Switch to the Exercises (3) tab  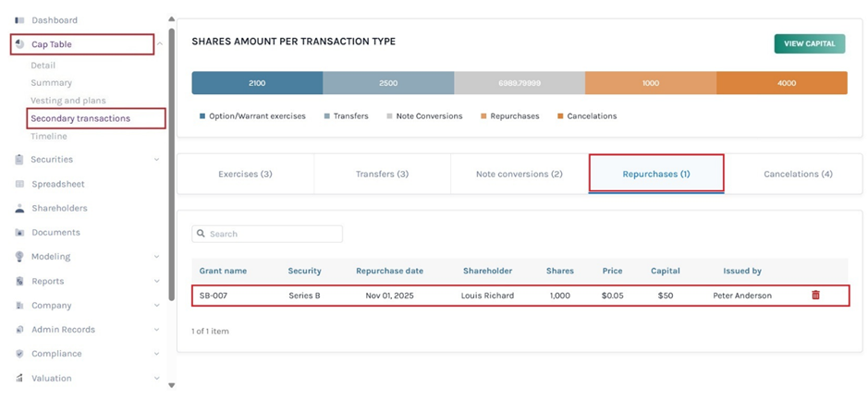(x=245, y=174)
